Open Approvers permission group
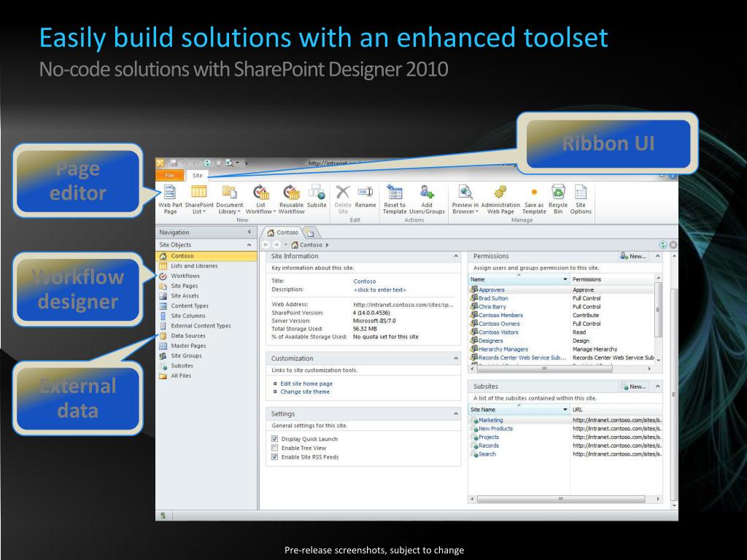 pyautogui.click(x=491, y=289)
